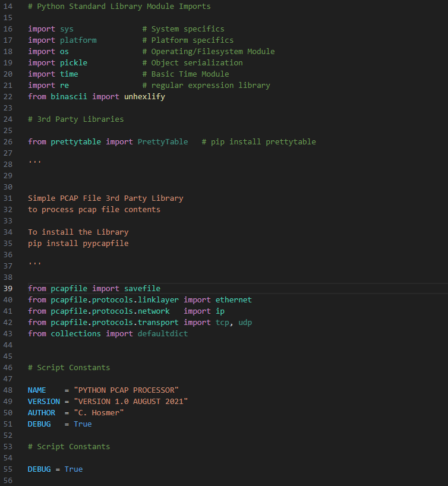Click line number 14 in gutter
448x486 pixels.
coord(8,7)
